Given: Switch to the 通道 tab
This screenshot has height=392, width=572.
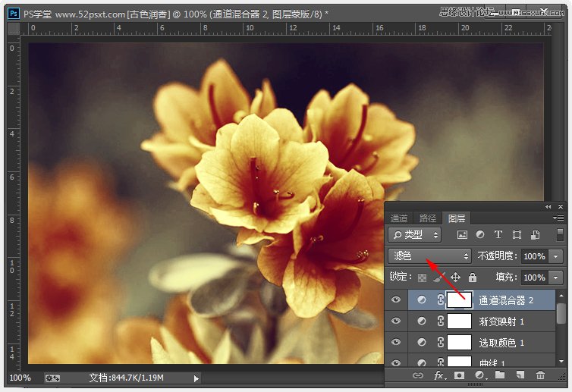Looking at the screenshot, I should pos(399,218).
